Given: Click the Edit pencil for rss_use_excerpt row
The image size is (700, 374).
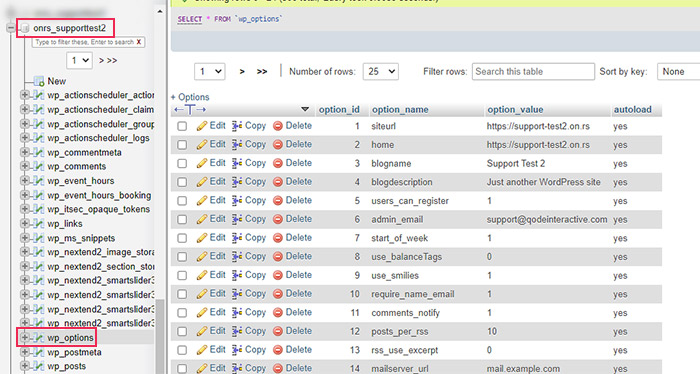Looking at the screenshot, I should point(202,350).
